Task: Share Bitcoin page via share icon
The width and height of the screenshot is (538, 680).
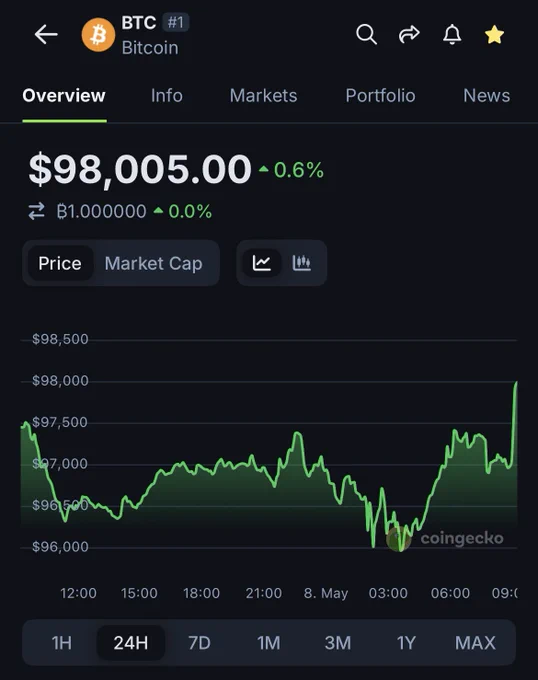Action: [x=409, y=34]
